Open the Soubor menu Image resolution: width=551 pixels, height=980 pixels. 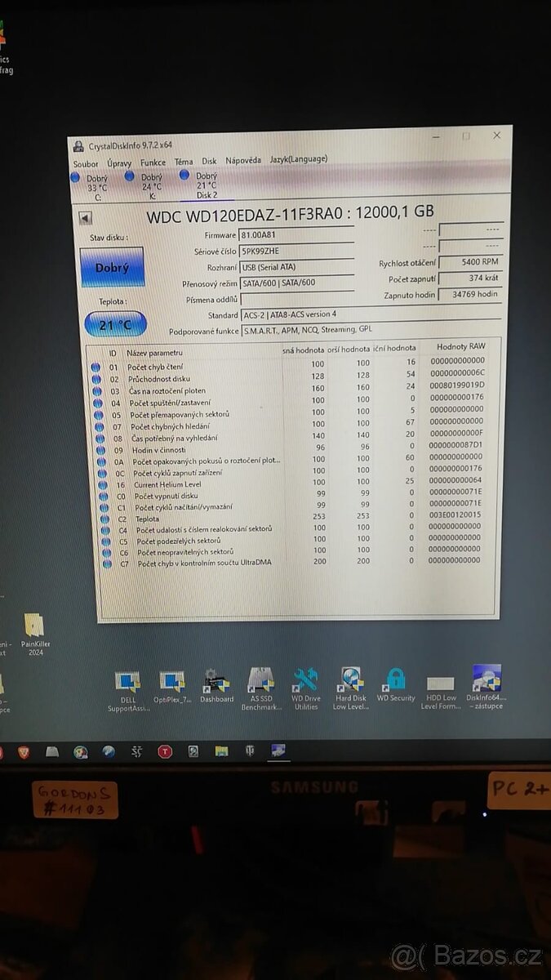86,163
